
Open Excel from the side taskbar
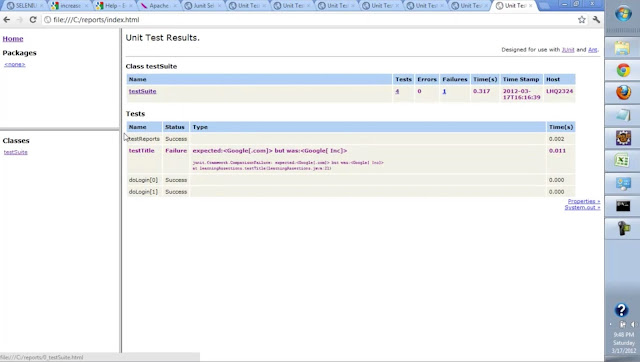[x=623, y=160]
